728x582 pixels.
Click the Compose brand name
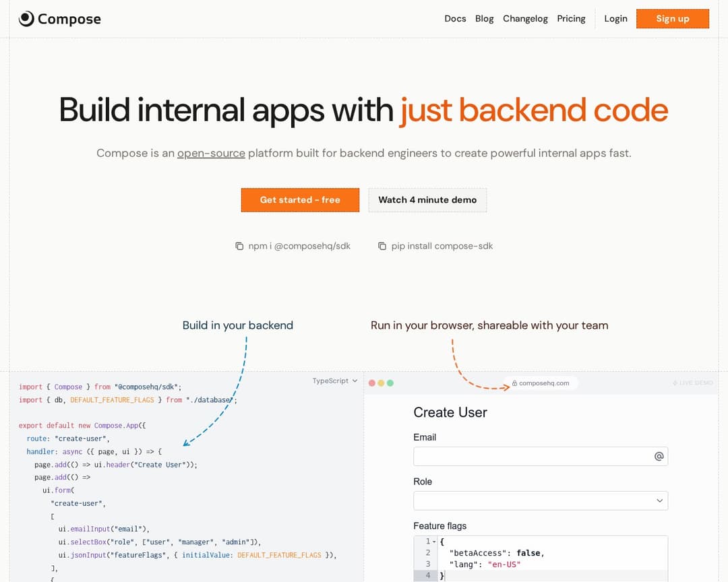[69, 19]
